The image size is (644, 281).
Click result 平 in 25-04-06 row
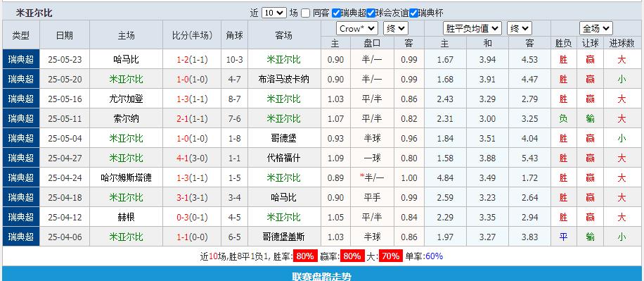(x=563, y=237)
